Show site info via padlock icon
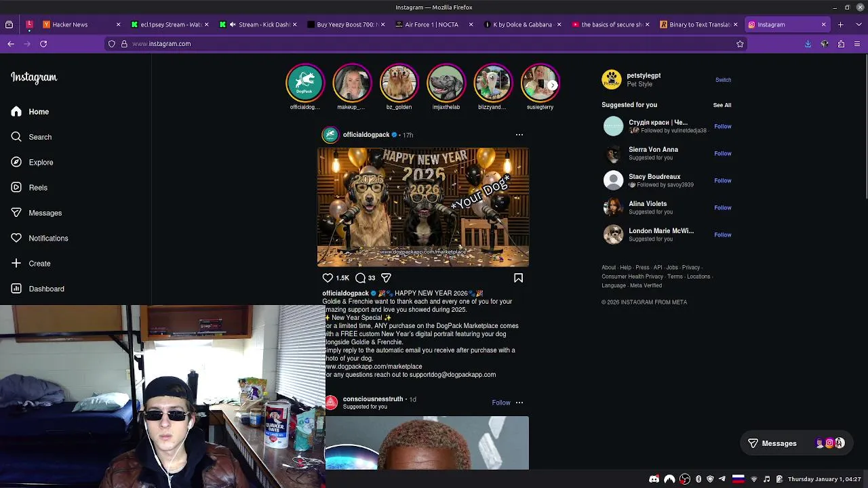This screenshot has height=488, width=868. 124,43
